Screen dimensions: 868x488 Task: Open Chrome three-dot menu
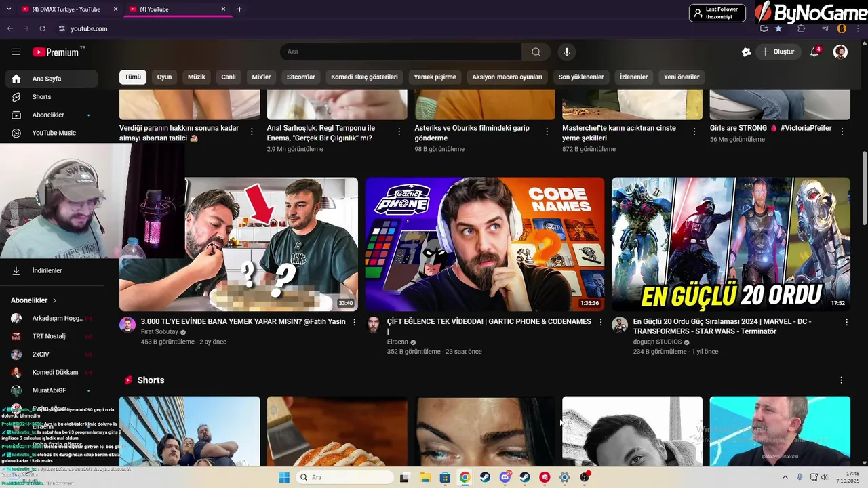click(859, 28)
